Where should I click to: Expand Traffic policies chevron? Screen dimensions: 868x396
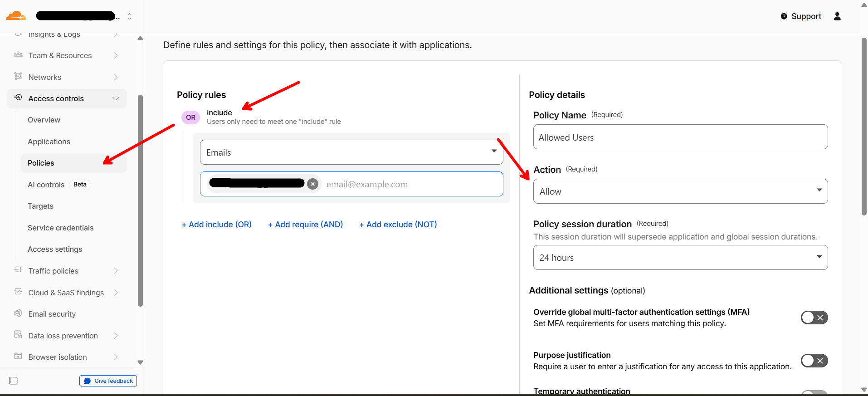point(116,271)
